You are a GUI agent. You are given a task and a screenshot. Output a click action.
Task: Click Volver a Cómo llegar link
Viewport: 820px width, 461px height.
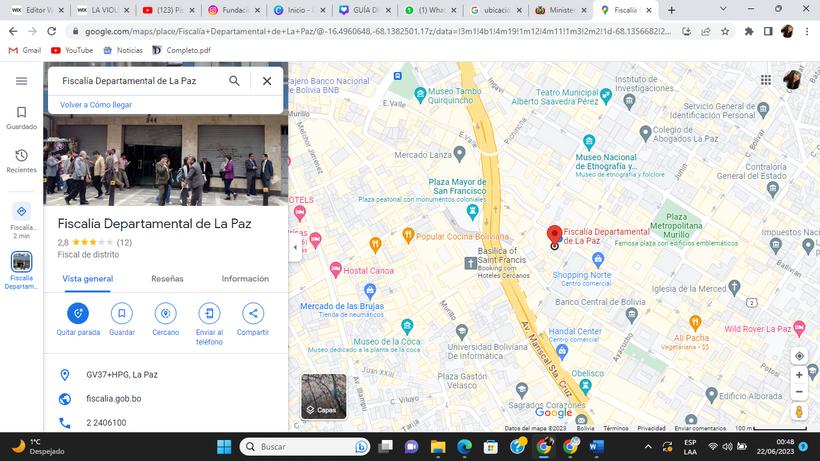point(96,105)
